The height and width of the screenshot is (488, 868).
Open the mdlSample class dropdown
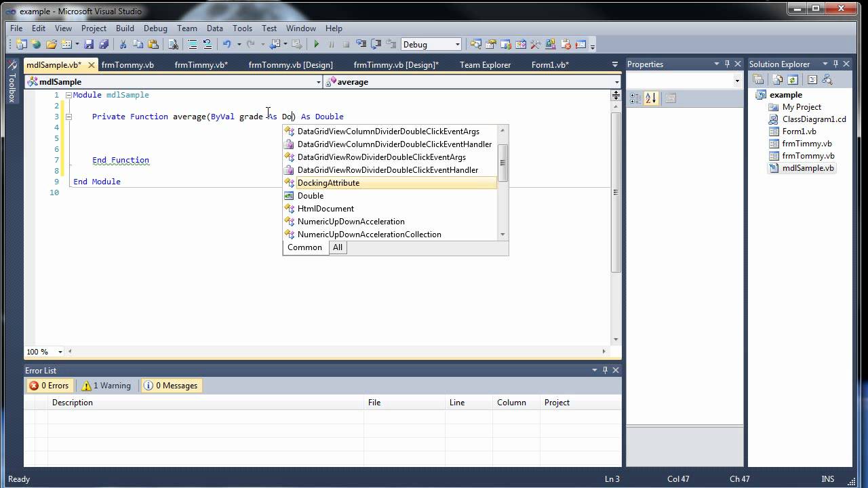[x=319, y=82]
